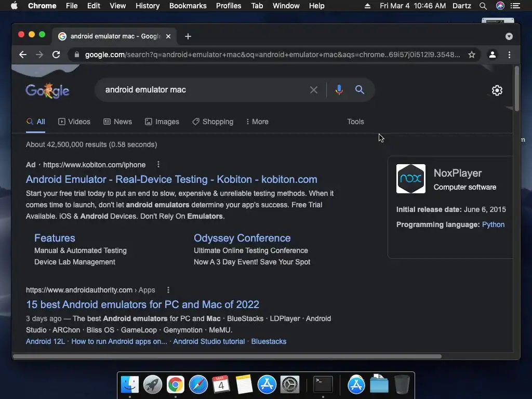Clear the search box with the X
This screenshot has height=399, width=532.
tap(314, 90)
